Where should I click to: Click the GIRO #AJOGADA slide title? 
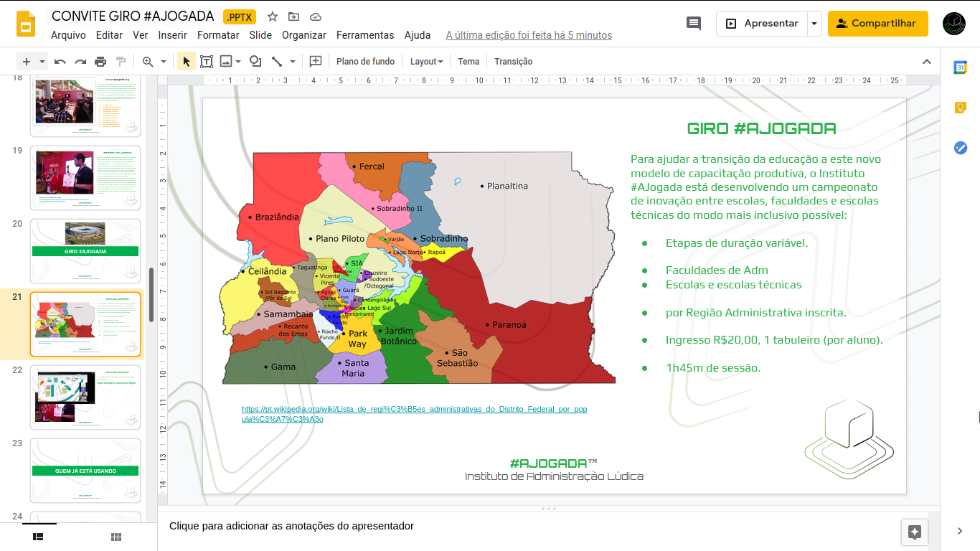coord(761,129)
